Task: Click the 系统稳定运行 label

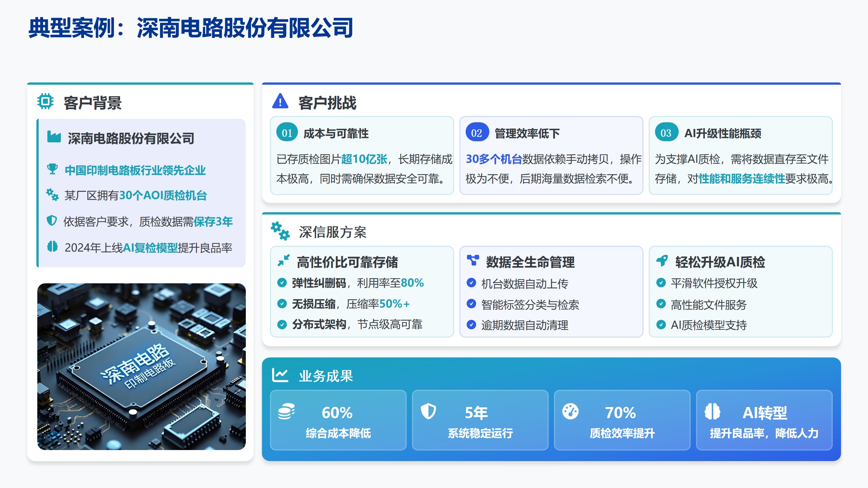Action: point(480,433)
